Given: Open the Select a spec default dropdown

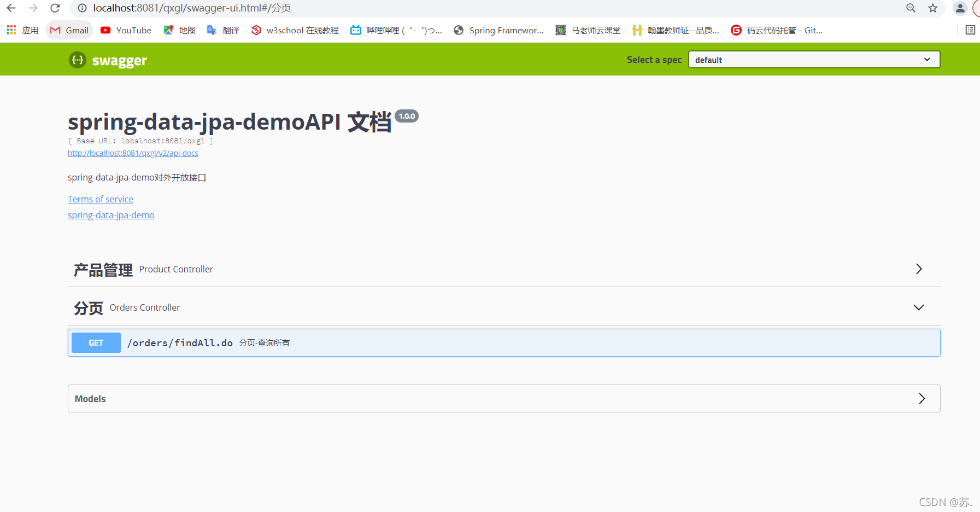Looking at the screenshot, I should pos(814,60).
